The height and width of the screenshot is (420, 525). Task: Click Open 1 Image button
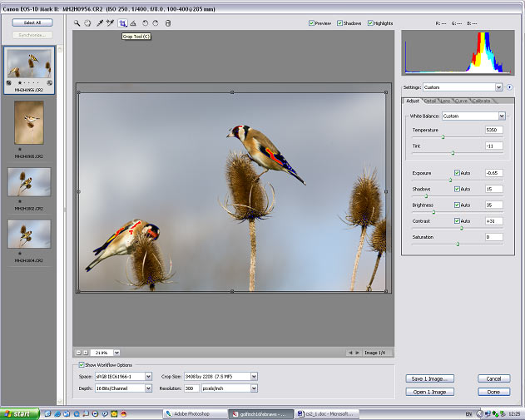pos(430,392)
